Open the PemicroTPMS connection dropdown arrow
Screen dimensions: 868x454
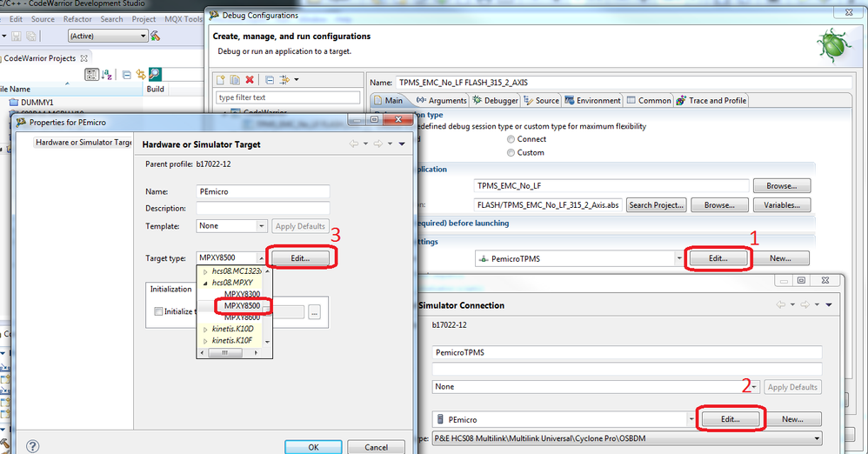tap(679, 258)
